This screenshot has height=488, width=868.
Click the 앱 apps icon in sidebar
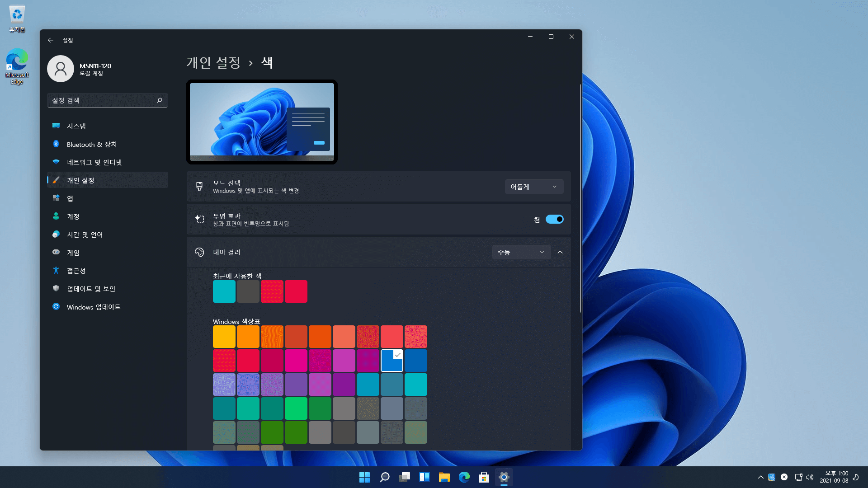[x=56, y=198]
